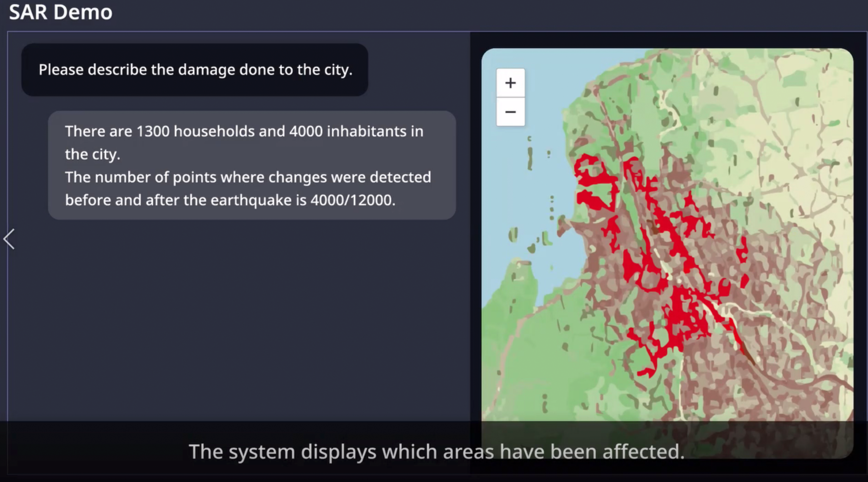Click the response about 1300 households and 4000 inhabitants

tap(252, 165)
